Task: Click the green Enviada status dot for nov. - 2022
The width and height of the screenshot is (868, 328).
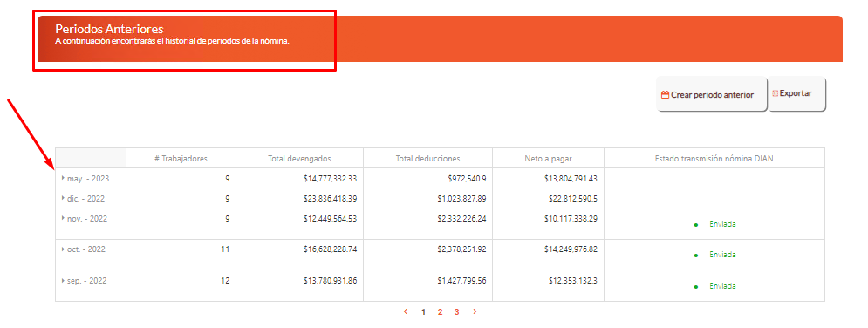Action: coord(696,225)
